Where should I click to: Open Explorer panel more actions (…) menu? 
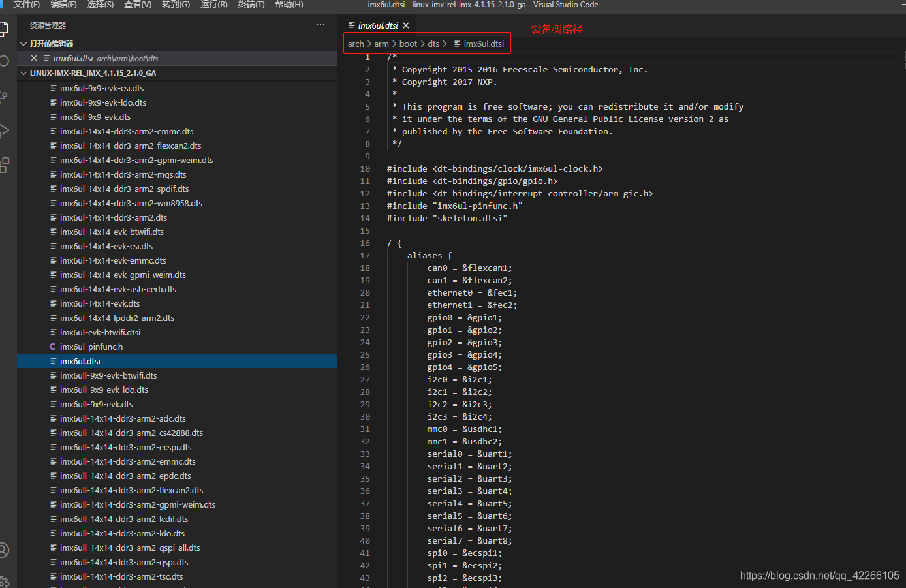(320, 25)
